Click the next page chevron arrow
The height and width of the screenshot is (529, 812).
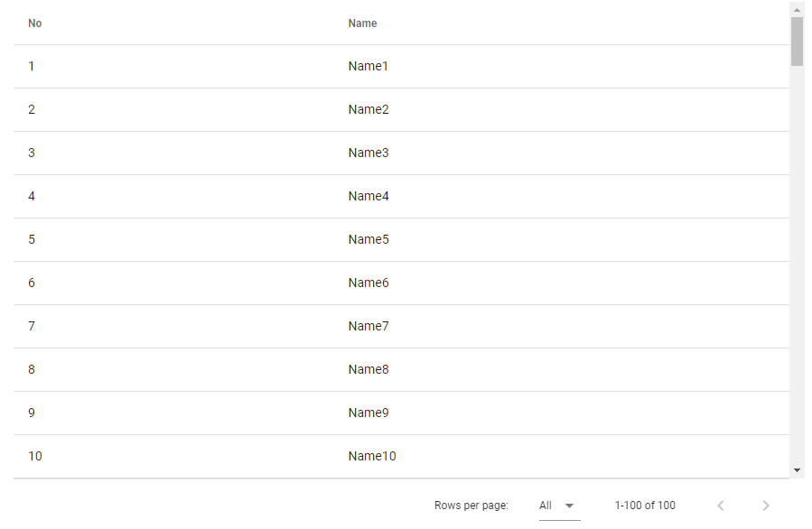pos(766,506)
